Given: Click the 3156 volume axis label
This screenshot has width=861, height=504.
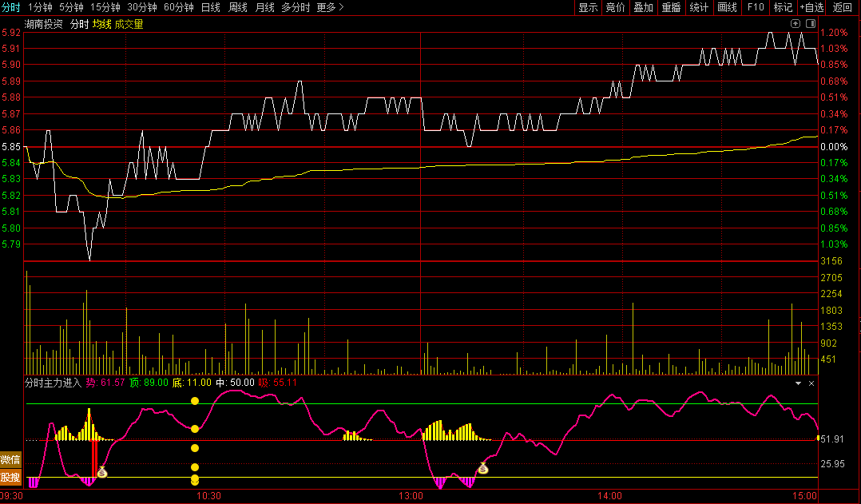Looking at the screenshot, I should pos(831,260).
